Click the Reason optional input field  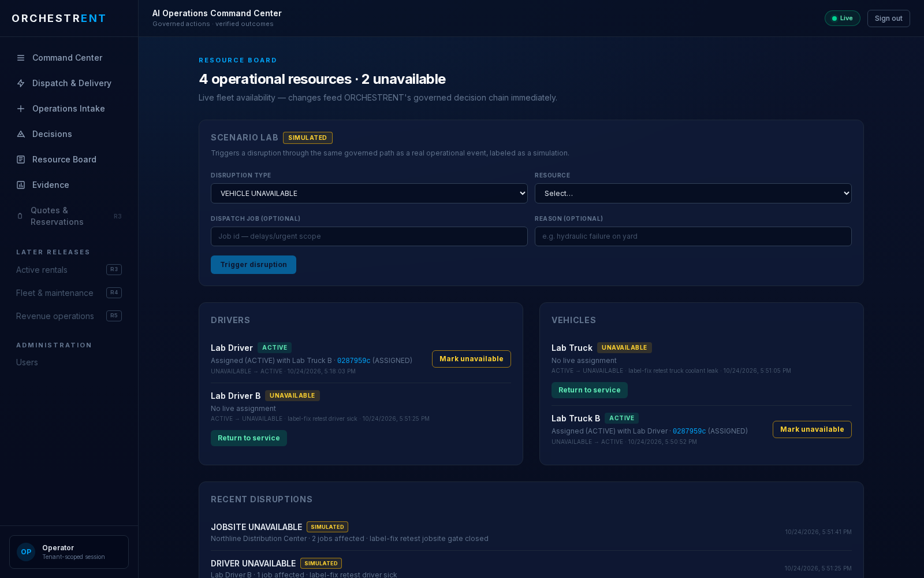tap(693, 236)
